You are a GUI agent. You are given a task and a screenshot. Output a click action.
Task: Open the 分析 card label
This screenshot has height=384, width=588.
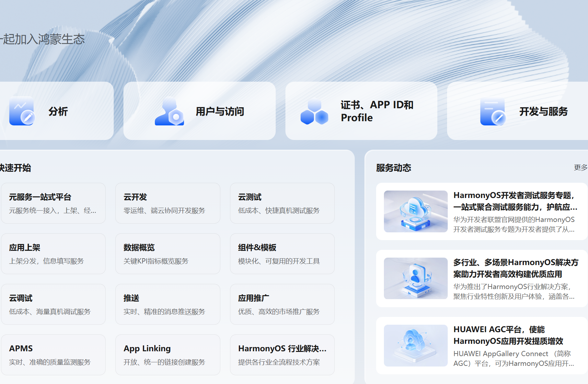58,111
